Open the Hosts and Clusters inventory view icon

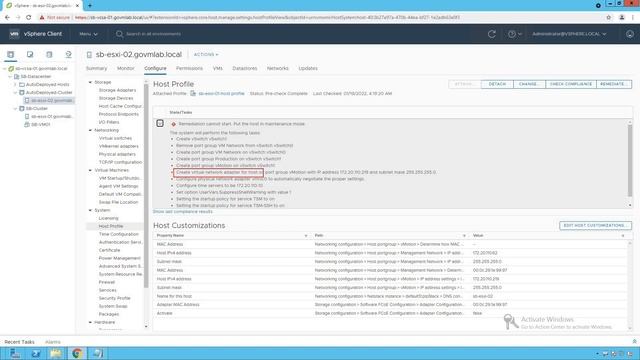[11, 54]
